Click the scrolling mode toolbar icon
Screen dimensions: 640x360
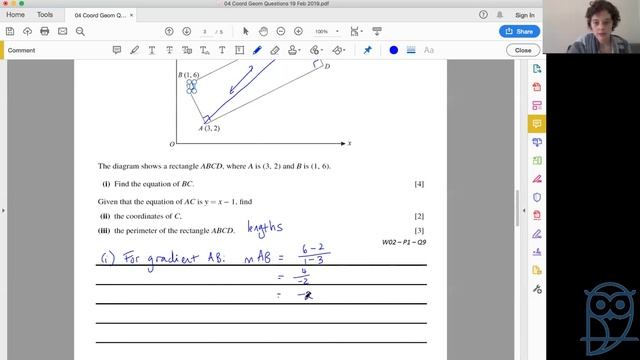(x=377, y=31)
